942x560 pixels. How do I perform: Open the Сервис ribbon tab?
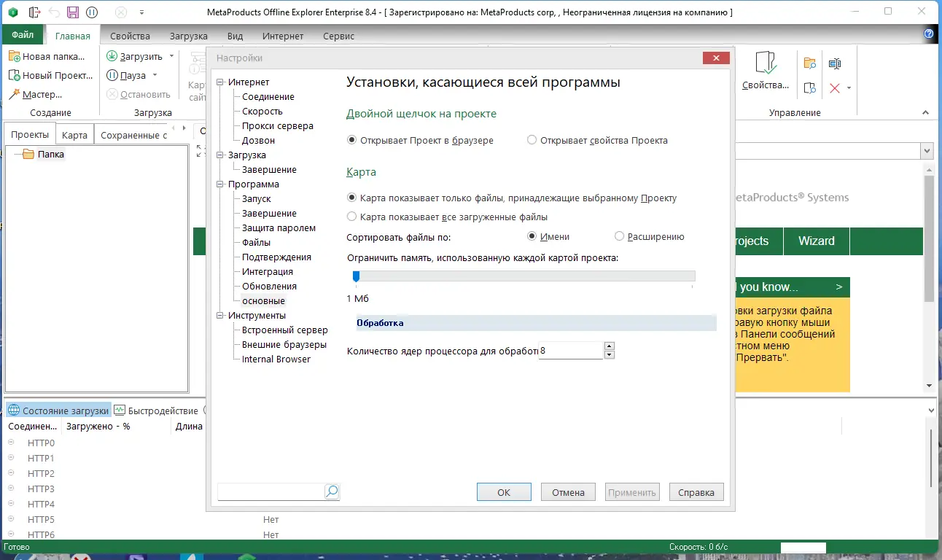(338, 36)
